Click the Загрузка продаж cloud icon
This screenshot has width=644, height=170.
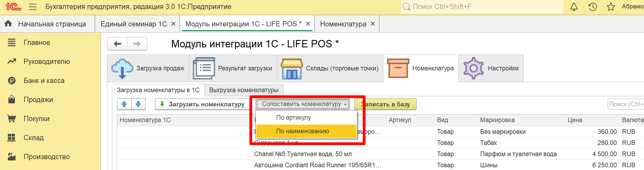tap(122, 69)
